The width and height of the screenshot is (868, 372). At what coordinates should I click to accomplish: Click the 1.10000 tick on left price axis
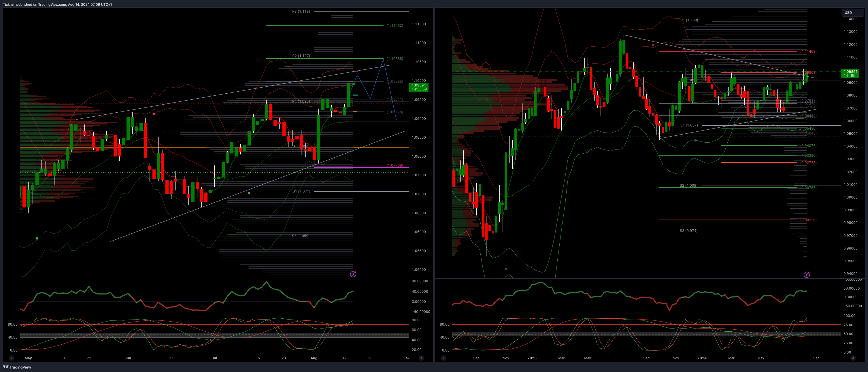click(419, 80)
